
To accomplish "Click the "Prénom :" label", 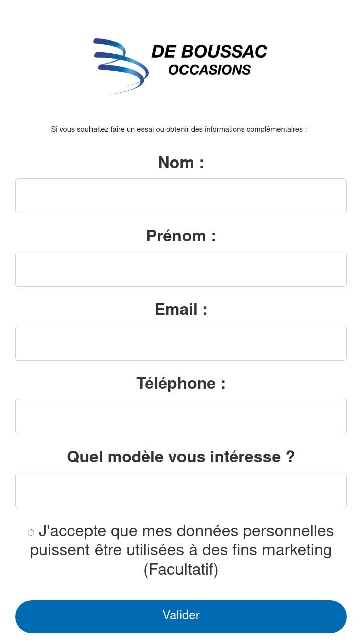I will click(x=181, y=236).
